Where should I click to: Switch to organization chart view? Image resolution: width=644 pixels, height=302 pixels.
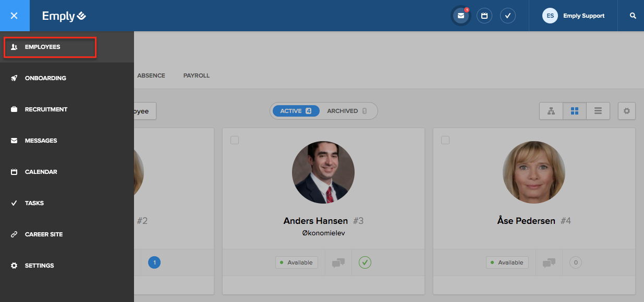(x=551, y=111)
